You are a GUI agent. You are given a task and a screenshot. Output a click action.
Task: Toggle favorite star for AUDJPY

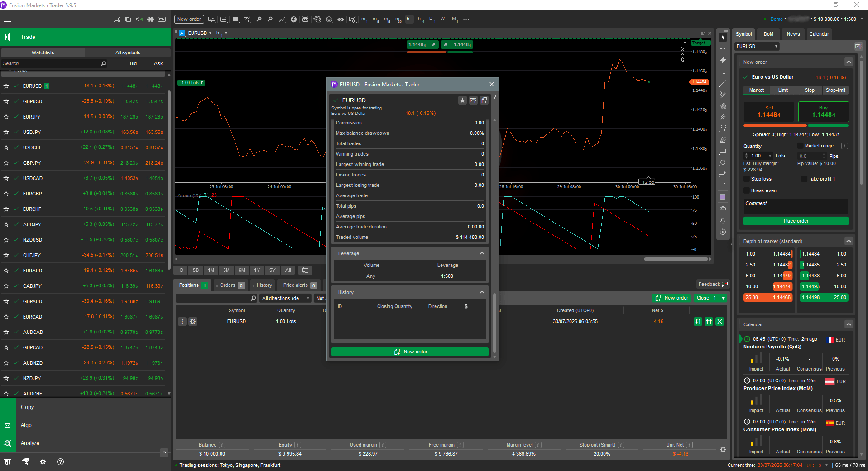[x=6, y=224]
